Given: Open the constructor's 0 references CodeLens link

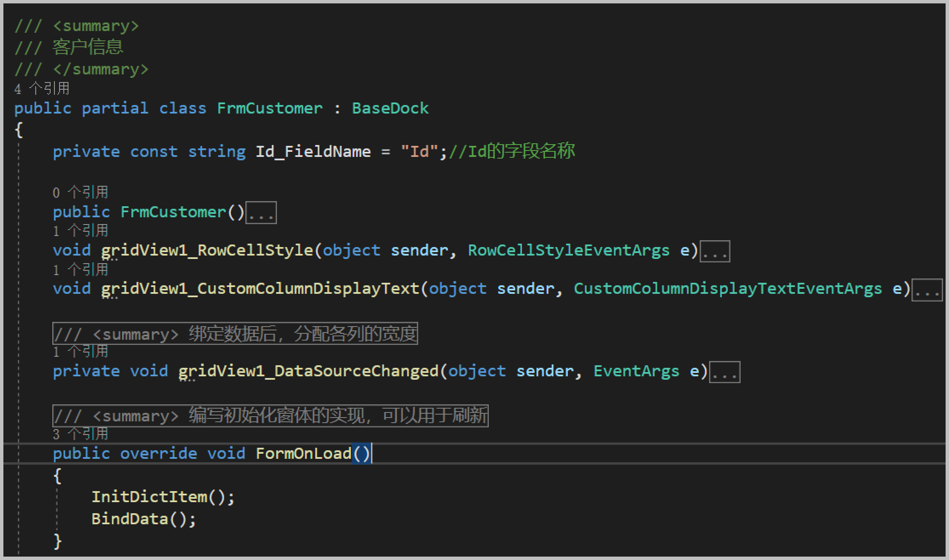Looking at the screenshot, I should pyautogui.click(x=80, y=192).
